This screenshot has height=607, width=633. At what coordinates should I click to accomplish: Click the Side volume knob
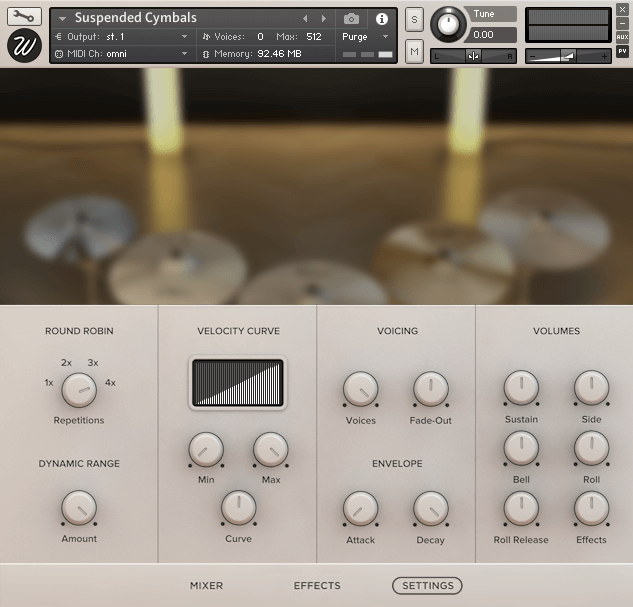591,388
